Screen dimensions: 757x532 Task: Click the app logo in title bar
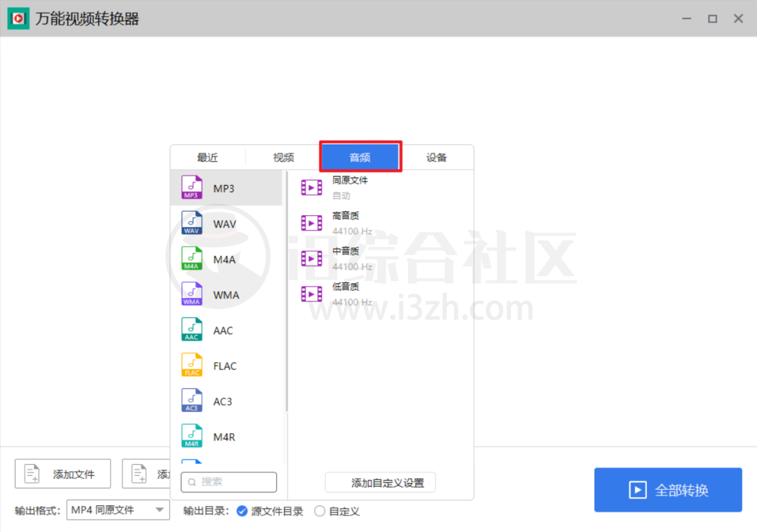18,19
